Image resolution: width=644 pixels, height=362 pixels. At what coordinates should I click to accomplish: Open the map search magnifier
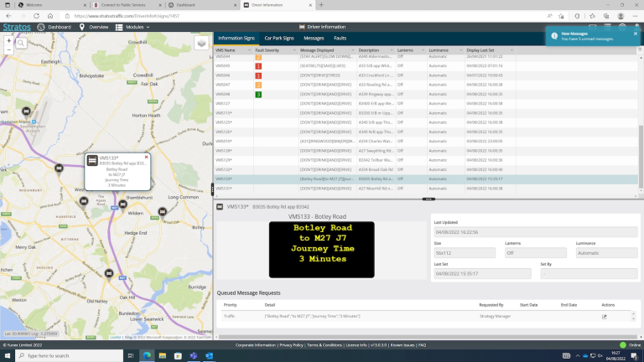21,43
